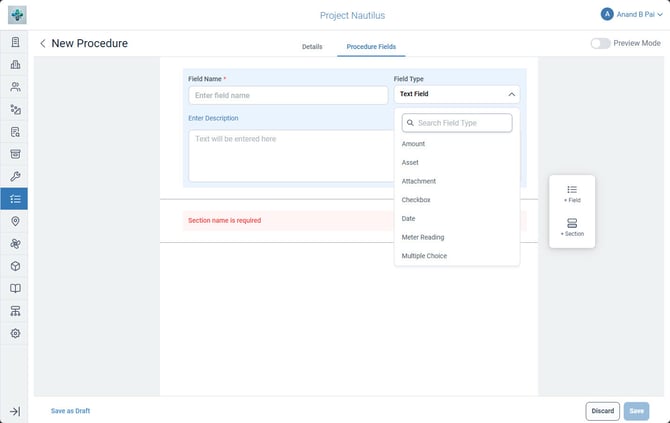
Task: Focus the Search Field Type box
Action: point(457,123)
